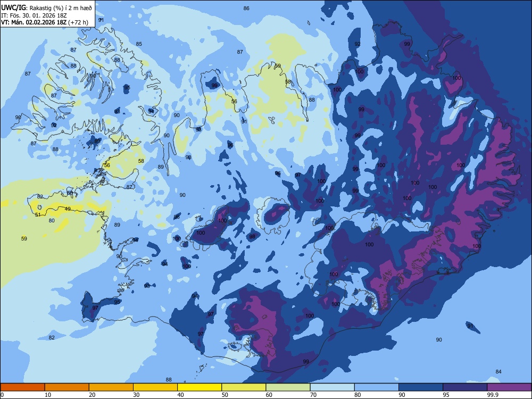Select the '40' legend tick label
This screenshot has width=532, height=399.
click(180, 395)
